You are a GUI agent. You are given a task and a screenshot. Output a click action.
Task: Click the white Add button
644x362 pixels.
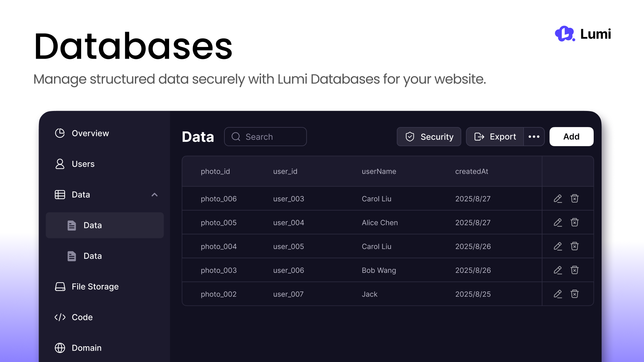(x=571, y=137)
